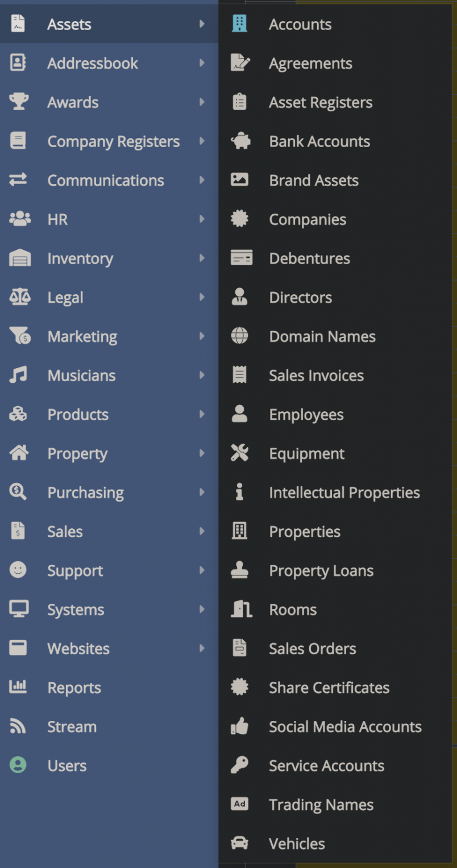The image size is (457, 868).
Task: Click the globe icon for Domain Names
Action: point(240,336)
